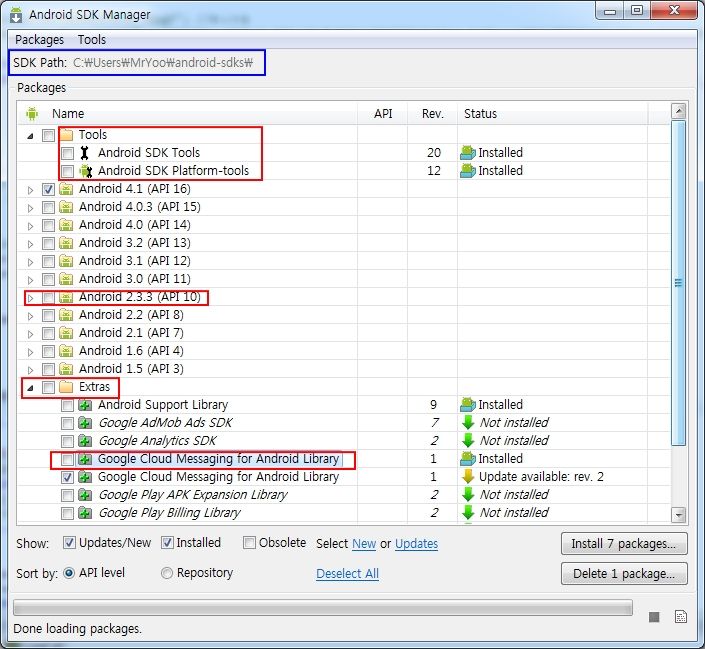Expand the Android 3.0 (API 11) node
This screenshot has height=649, width=705.
click(30, 280)
